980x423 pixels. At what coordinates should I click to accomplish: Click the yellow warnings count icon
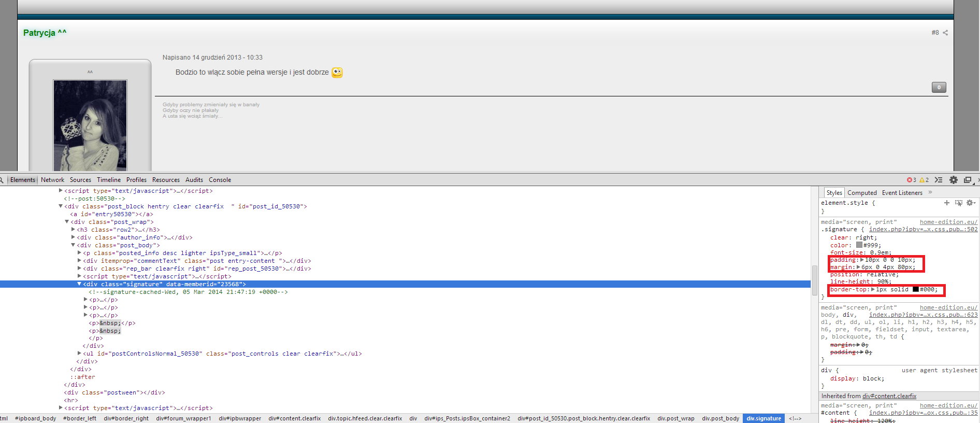click(x=921, y=180)
